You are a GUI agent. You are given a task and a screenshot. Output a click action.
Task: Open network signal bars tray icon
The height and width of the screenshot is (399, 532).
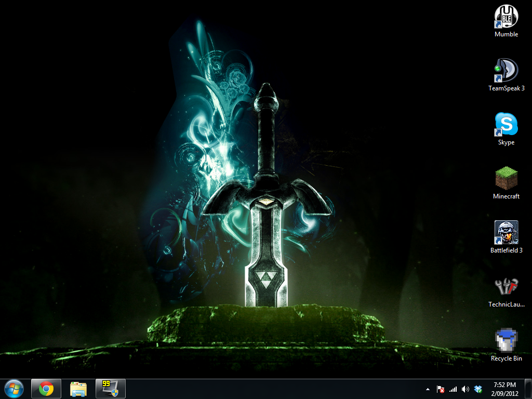453,389
